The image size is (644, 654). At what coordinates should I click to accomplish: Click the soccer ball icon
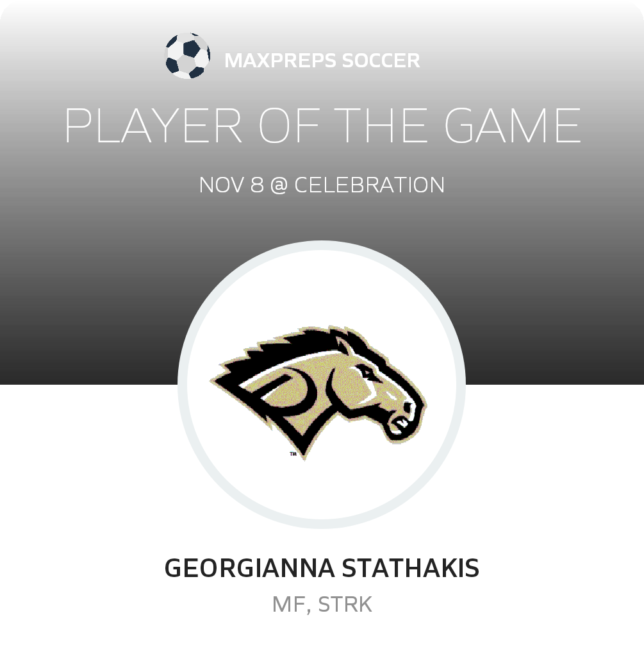point(186,56)
